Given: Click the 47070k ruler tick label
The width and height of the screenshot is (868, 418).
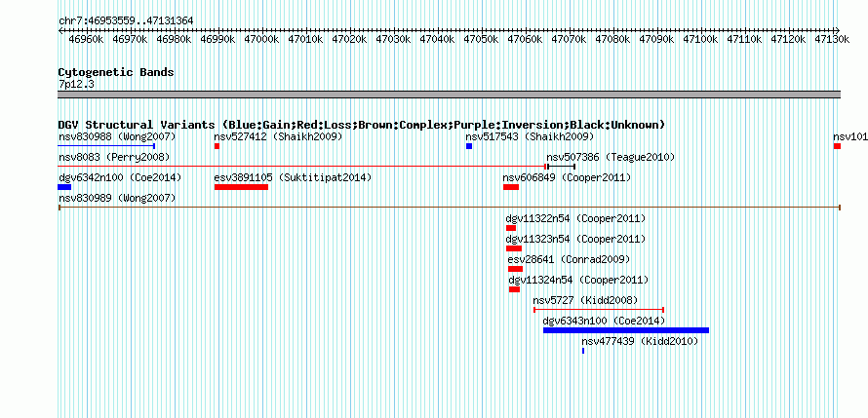Looking at the screenshot, I should tap(569, 39).
